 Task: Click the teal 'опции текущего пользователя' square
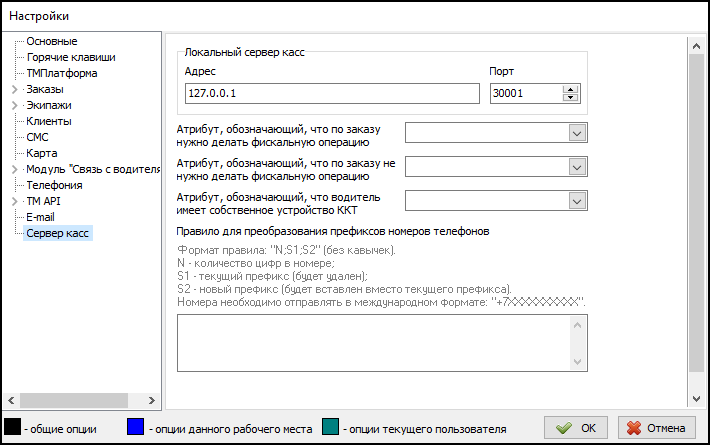tap(333, 428)
